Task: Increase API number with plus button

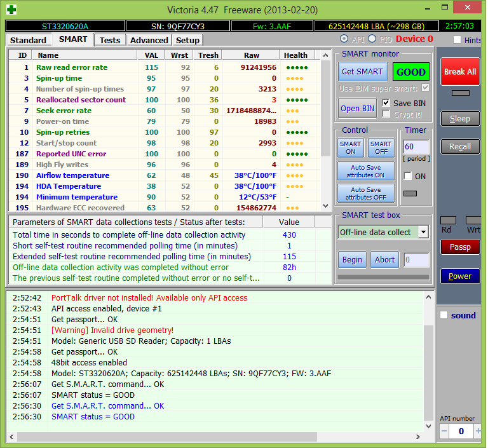Action: click(478, 431)
